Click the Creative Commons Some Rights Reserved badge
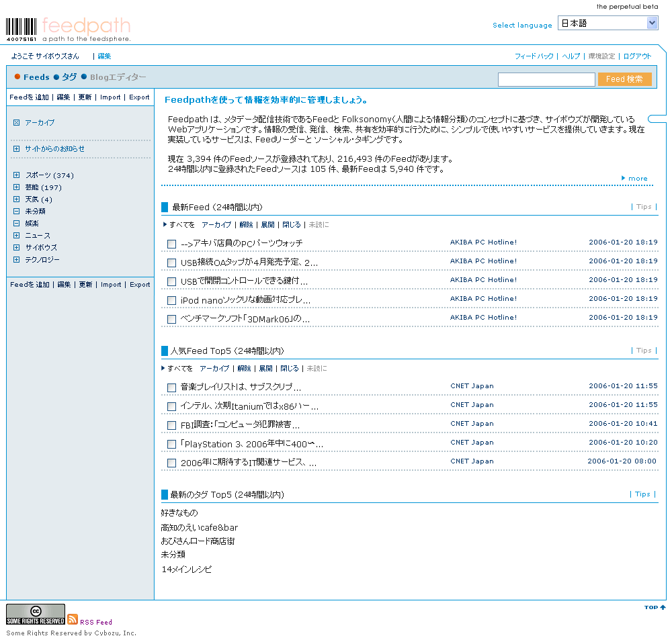Image resolution: width=672 pixels, height=636 pixels. click(x=36, y=614)
